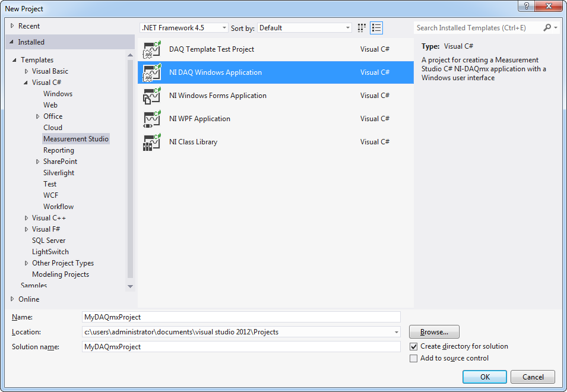This screenshot has height=392, width=567.
Task: Pick the NI Class Library template icon
Action: [153, 142]
